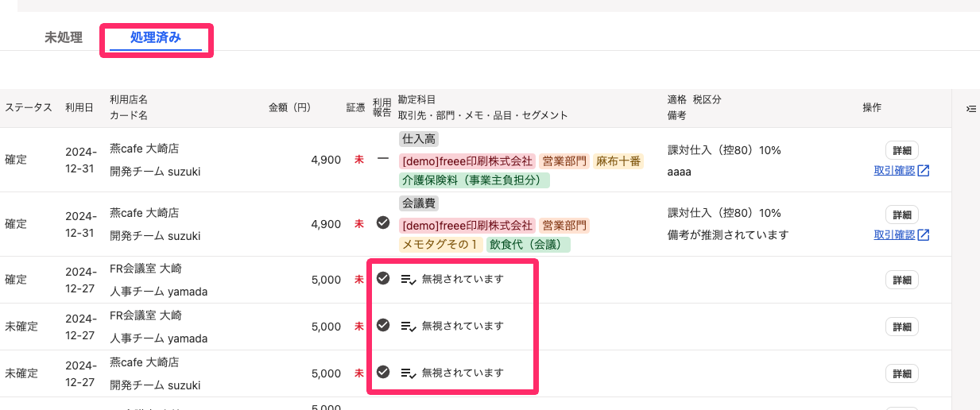Click 勘定科目 column header
The height and width of the screenshot is (410, 980).
click(x=416, y=100)
